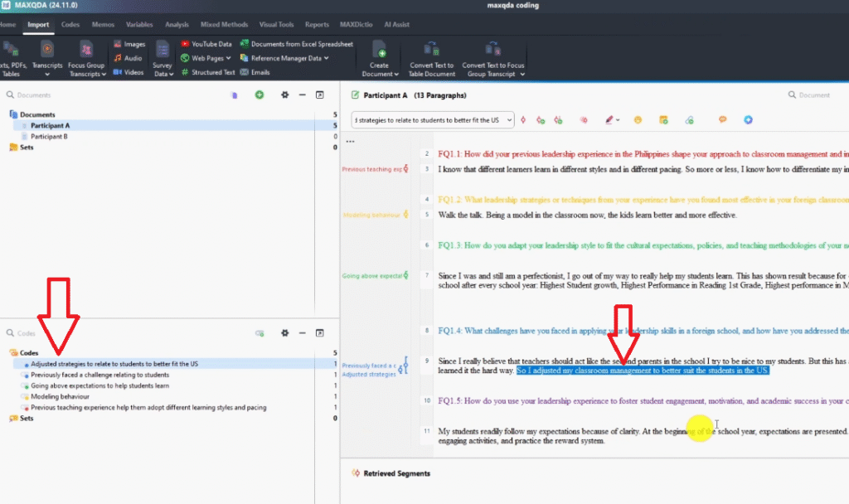Click the AI Assist icon in document toolbar
The height and width of the screenshot is (504, 849).
[x=748, y=120]
